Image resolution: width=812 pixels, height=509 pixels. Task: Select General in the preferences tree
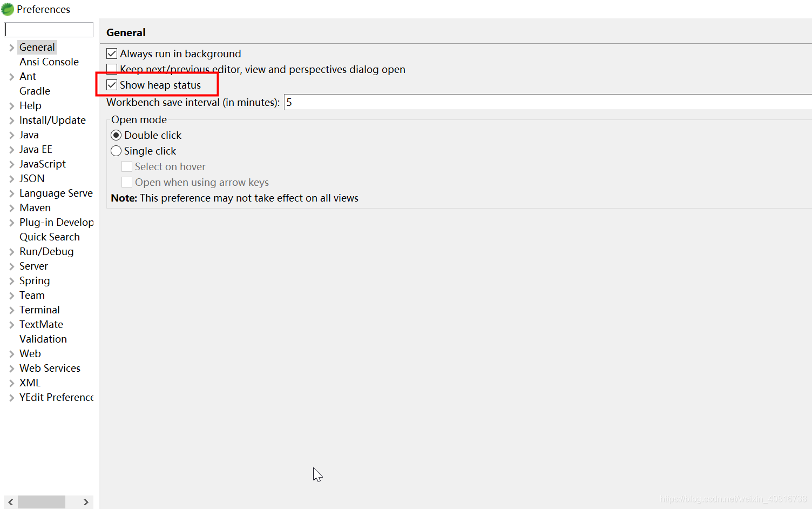tap(37, 47)
